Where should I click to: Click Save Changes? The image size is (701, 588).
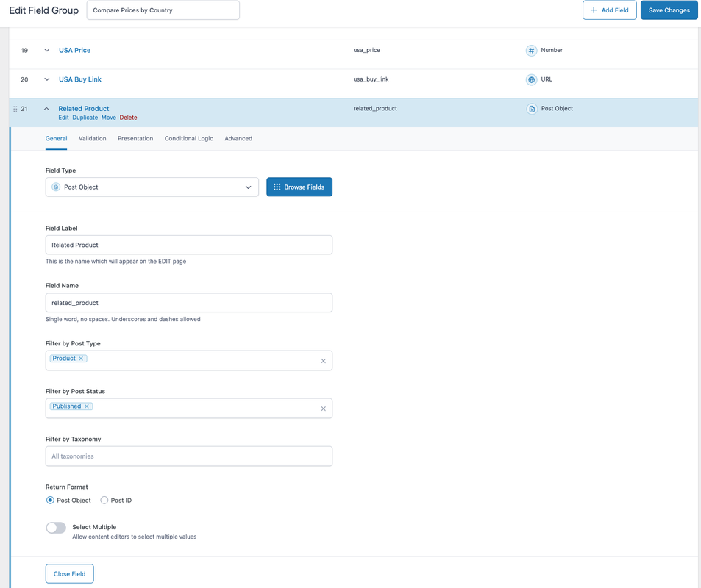tap(669, 10)
